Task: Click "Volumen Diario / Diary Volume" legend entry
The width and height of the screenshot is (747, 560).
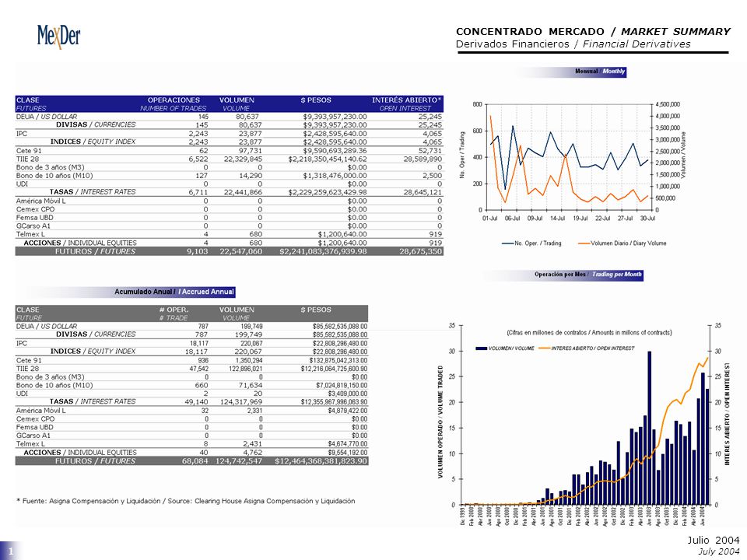Action: point(622,243)
